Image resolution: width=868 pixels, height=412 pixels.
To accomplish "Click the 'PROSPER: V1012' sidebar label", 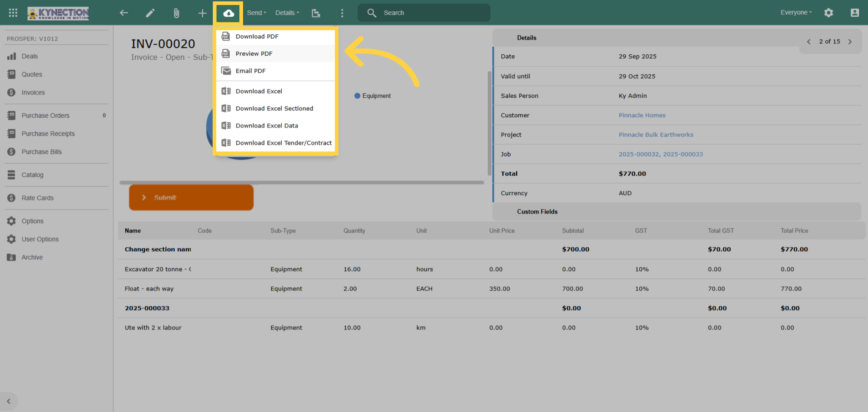I will 33,39.
